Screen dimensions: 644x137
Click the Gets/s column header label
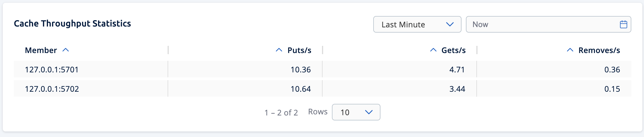coord(453,50)
